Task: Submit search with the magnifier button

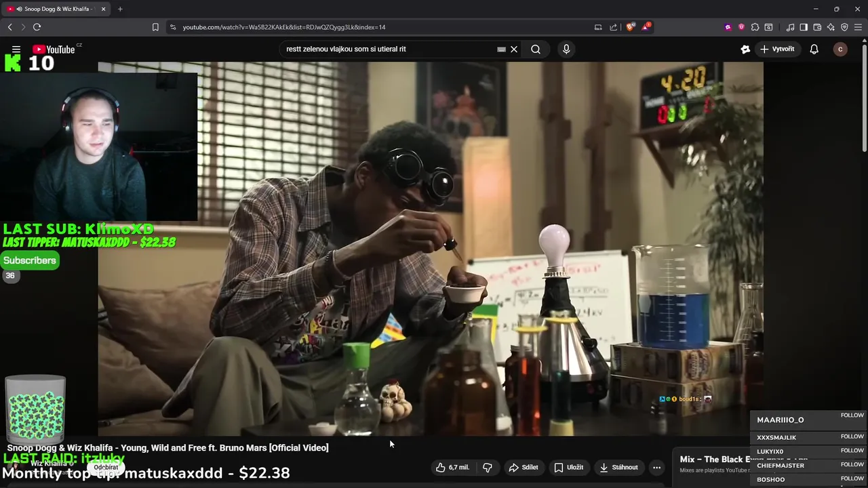Action: (536, 49)
